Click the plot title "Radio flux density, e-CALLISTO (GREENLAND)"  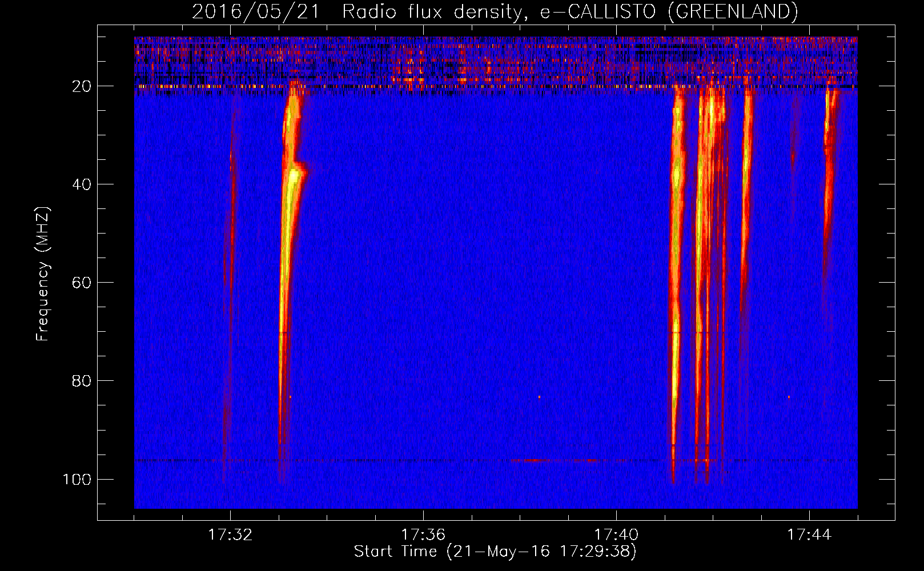570,11
